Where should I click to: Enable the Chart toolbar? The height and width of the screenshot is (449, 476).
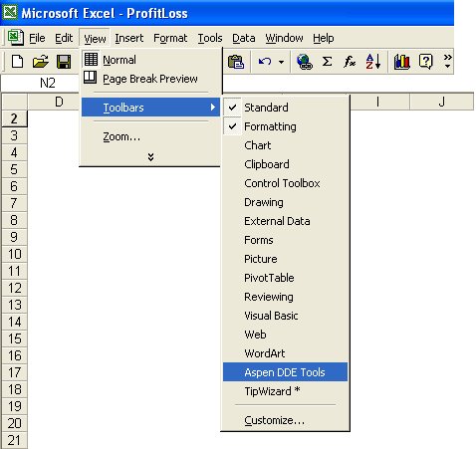[x=285, y=145]
